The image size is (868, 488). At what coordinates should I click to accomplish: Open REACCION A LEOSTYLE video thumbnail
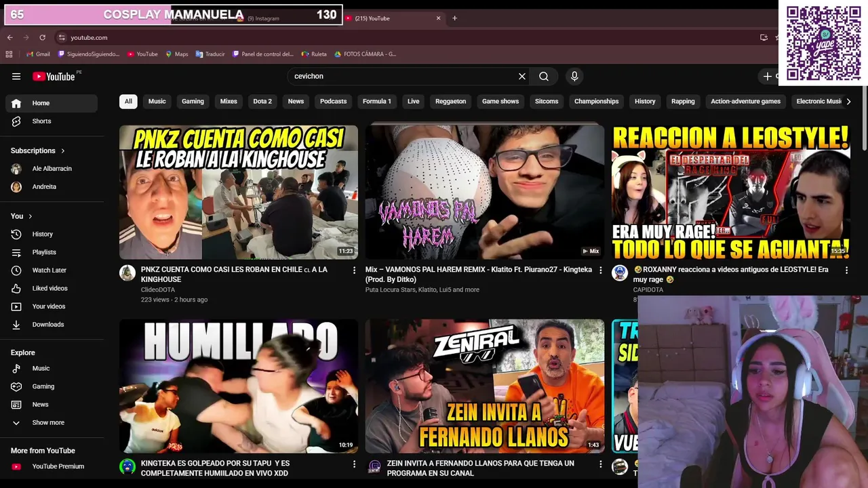click(x=731, y=192)
